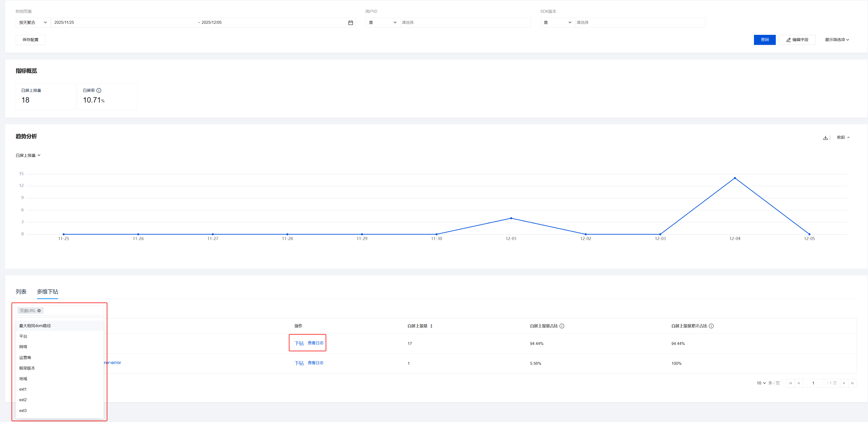Image resolution: width=868 pixels, height=422 pixels.
Task: Open 按天聚合 aggregation dropdown
Action: (x=33, y=23)
